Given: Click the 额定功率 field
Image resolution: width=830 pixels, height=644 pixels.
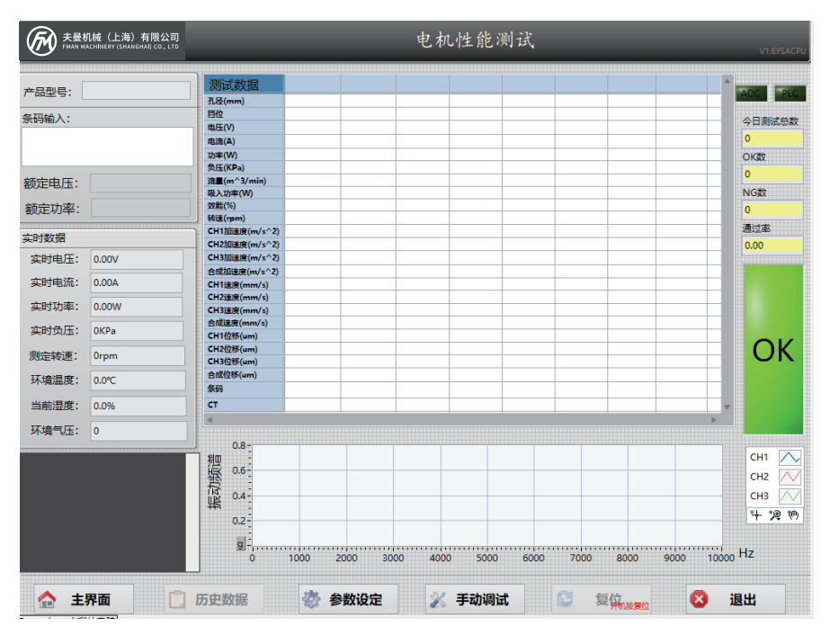Looking at the screenshot, I should coord(141,208).
